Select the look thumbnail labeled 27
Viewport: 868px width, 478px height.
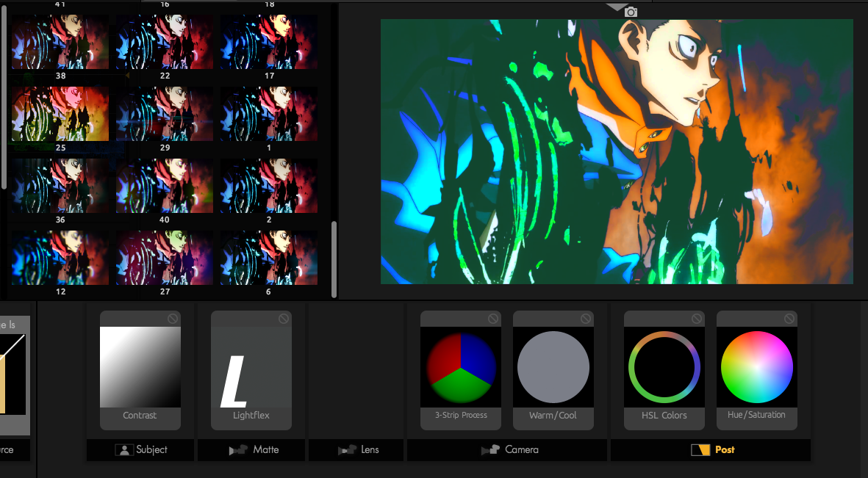click(165, 258)
